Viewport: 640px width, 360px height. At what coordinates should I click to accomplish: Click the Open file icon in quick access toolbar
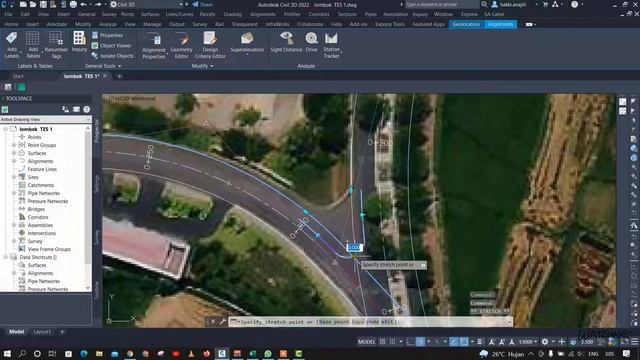(x=33, y=4)
